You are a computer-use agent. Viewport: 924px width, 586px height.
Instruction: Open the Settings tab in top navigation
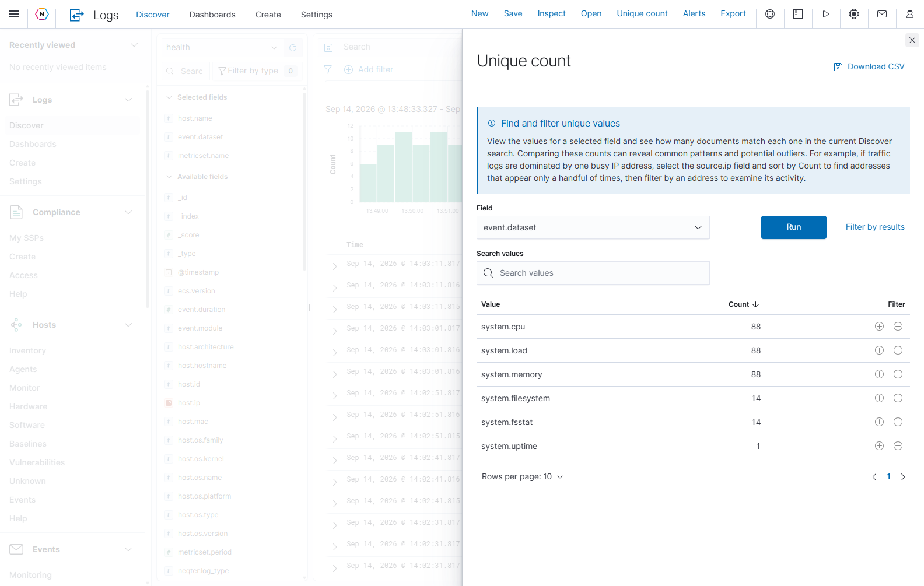tap(317, 15)
